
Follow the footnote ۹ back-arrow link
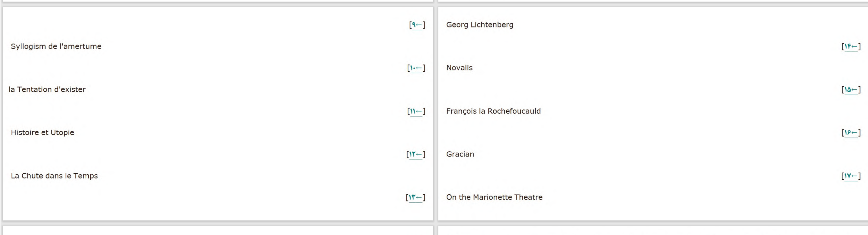click(417, 25)
